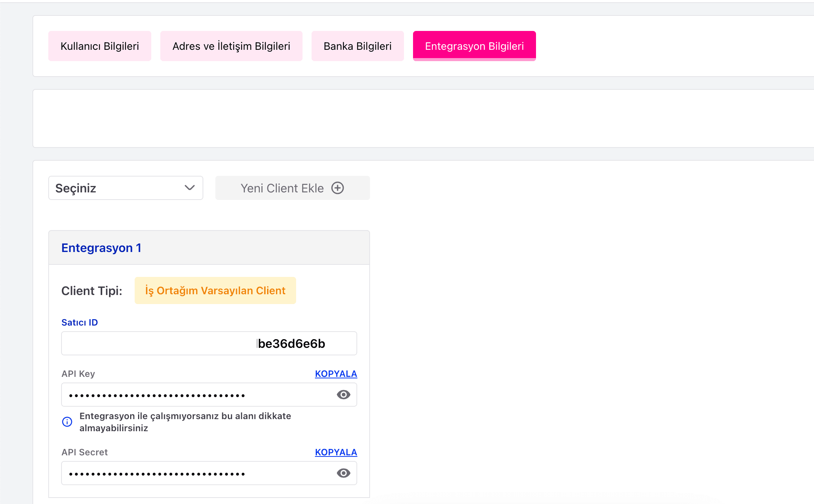Click the Satıcı ID label
This screenshot has height=504, width=814.
80,322
